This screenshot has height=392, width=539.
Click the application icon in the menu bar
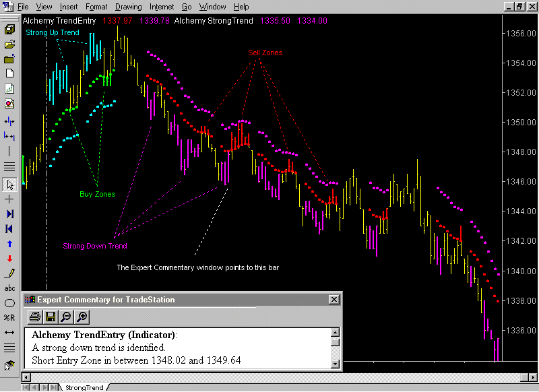click(x=7, y=7)
